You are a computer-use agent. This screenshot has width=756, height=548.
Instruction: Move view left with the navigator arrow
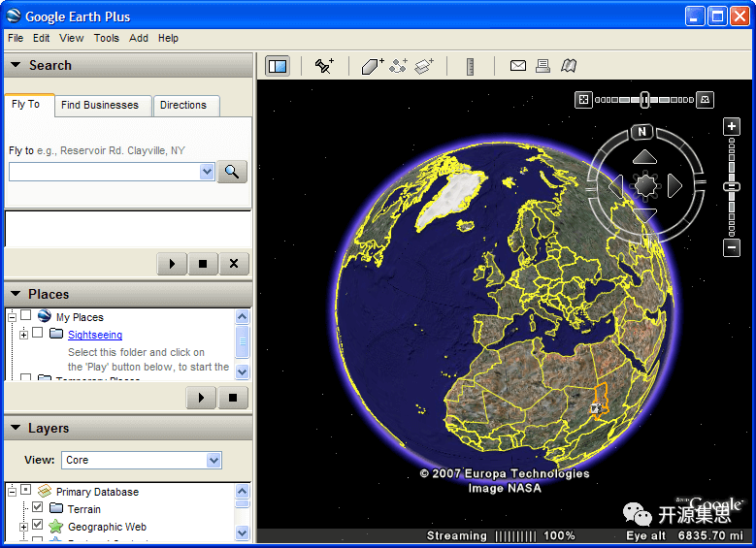point(615,185)
